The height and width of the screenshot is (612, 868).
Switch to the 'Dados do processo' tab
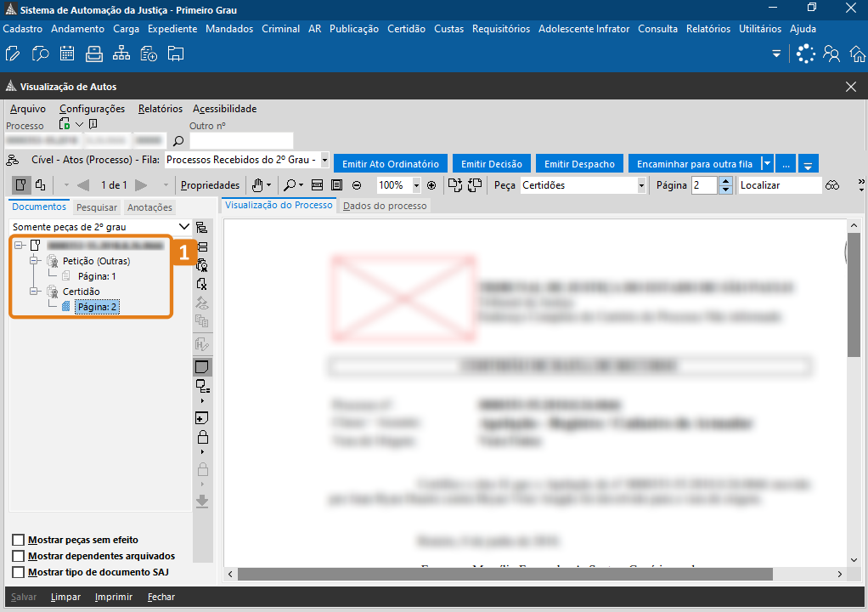385,206
